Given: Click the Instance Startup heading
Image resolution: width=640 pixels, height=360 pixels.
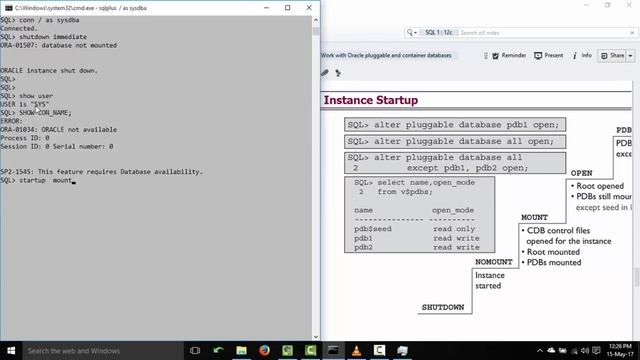Looking at the screenshot, I should [x=371, y=100].
